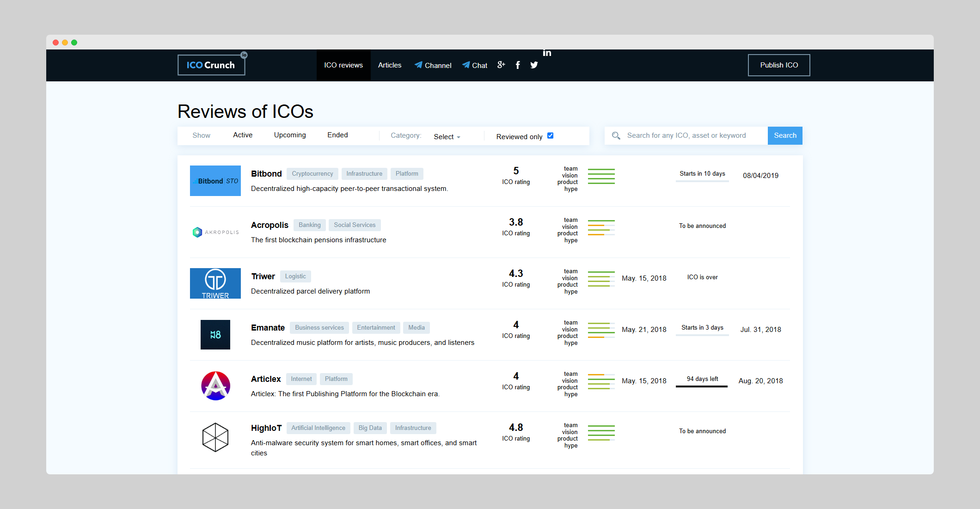Viewport: 980px width, 509px height.
Task: Select the Ended filter tab
Action: [337, 135]
